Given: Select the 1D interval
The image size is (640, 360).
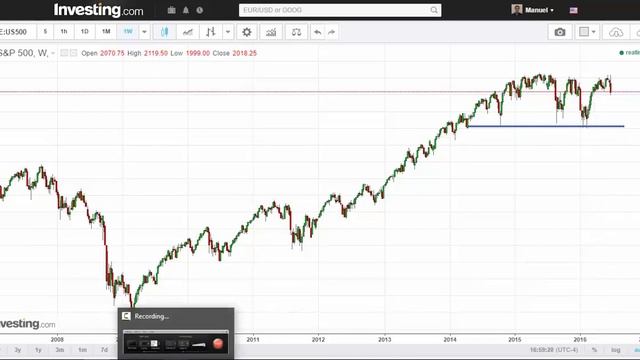Looking at the screenshot, I should [x=84, y=32].
